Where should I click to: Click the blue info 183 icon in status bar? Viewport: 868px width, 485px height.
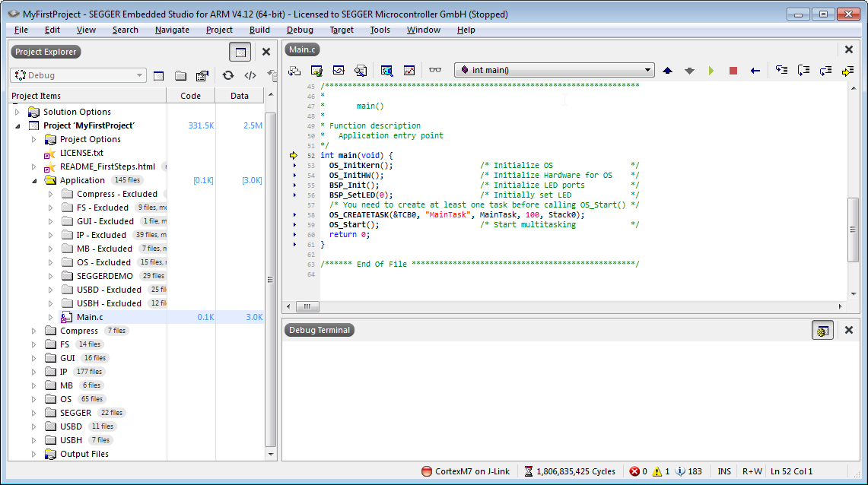pyautogui.click(x=680, y=471)
